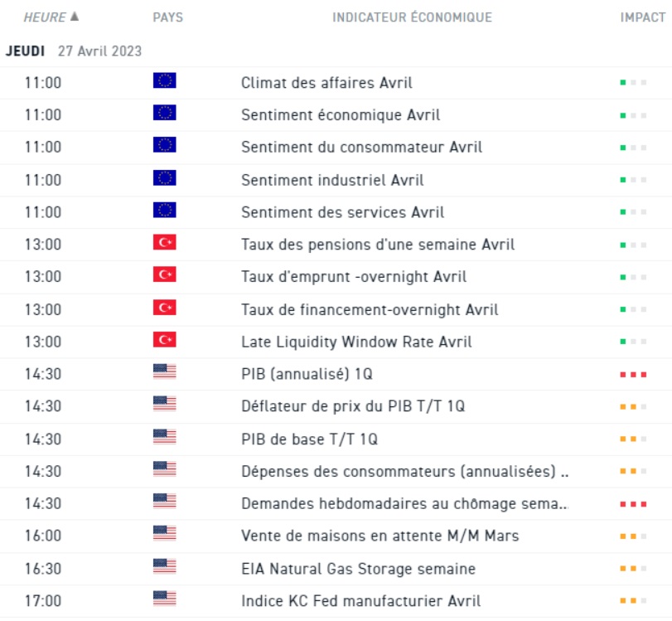Click US flag beside EIA Natural Gas Storage

pyautogui.click(x=165, y=568)
